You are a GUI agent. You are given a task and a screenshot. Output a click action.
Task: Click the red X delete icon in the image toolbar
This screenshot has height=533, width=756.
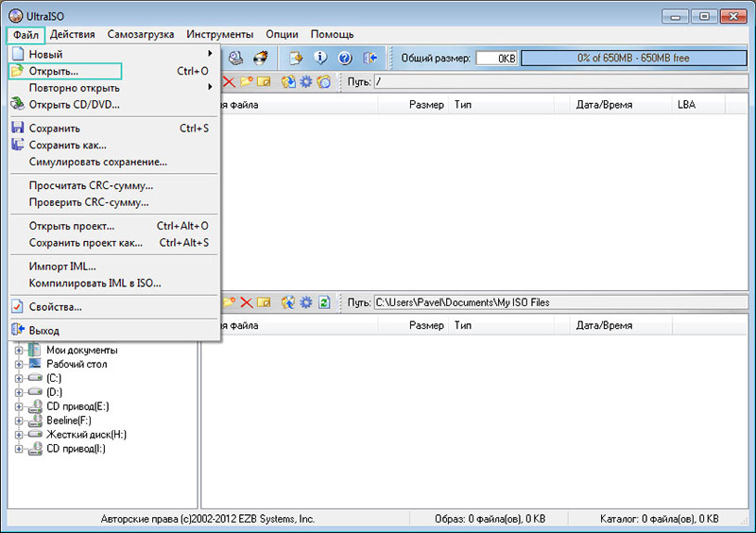[x=229, y=82]
